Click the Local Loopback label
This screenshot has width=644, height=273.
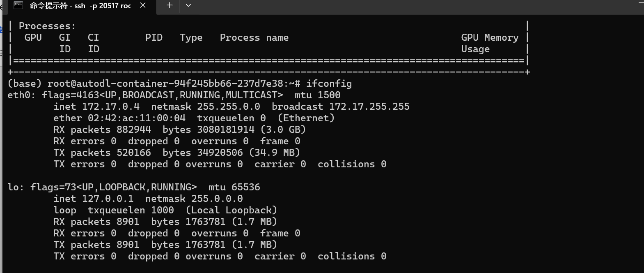(231, 210)
